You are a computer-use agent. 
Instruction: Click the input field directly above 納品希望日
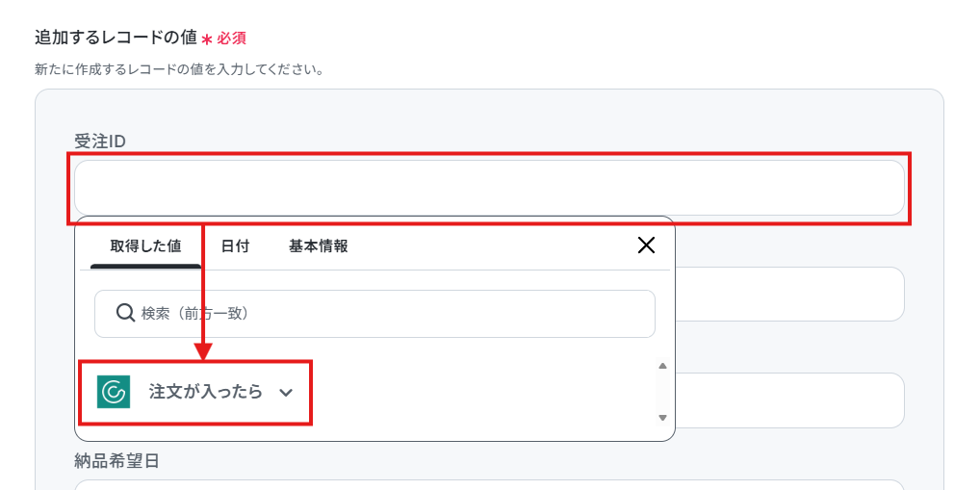coord(790,400)
